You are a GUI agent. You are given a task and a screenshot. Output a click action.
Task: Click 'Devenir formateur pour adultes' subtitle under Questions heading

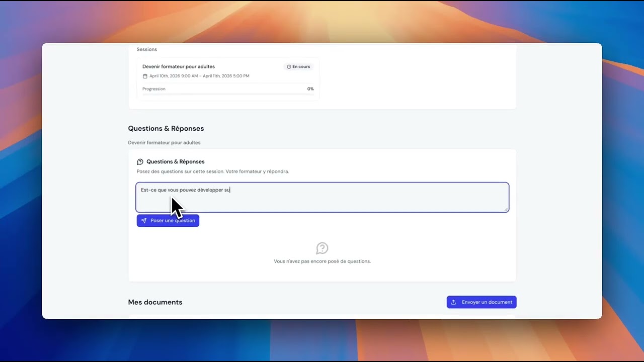pyautogui.click(x=165, y=143)
